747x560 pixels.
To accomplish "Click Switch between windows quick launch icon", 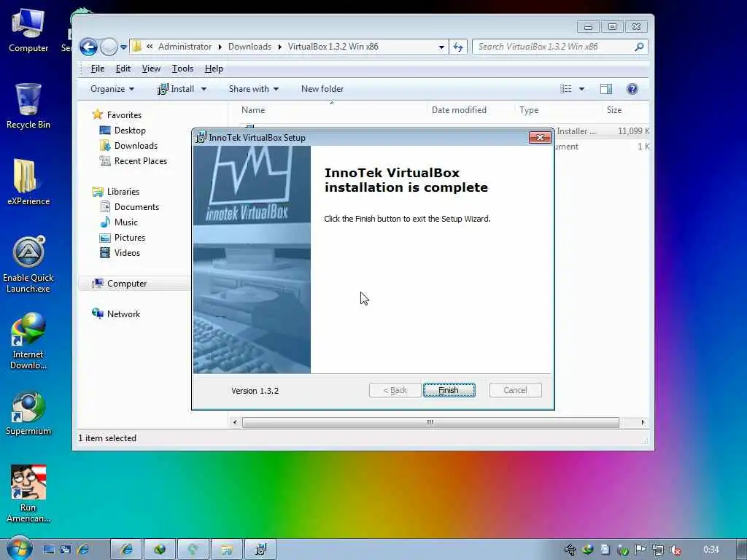I will [66, 550].
